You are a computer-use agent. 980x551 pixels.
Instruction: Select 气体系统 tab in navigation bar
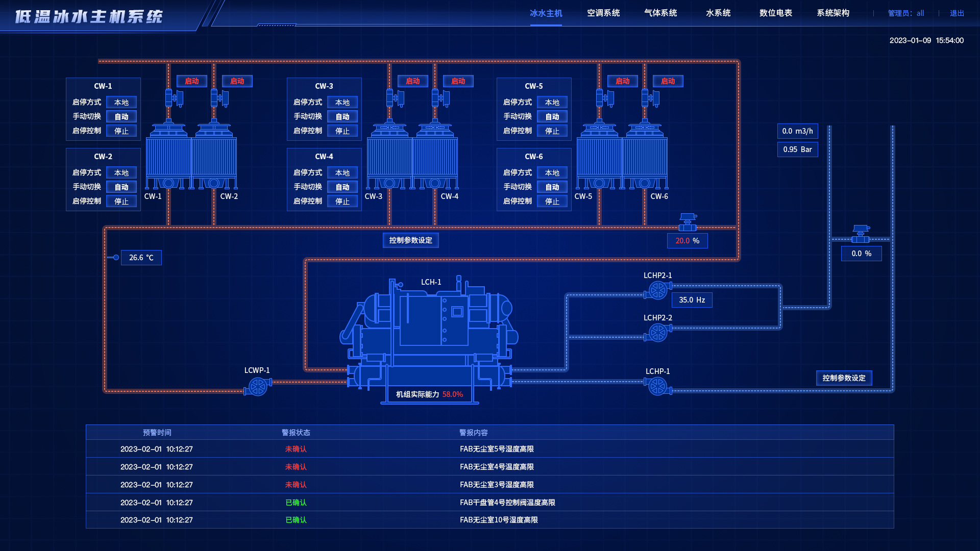point(661,13)
